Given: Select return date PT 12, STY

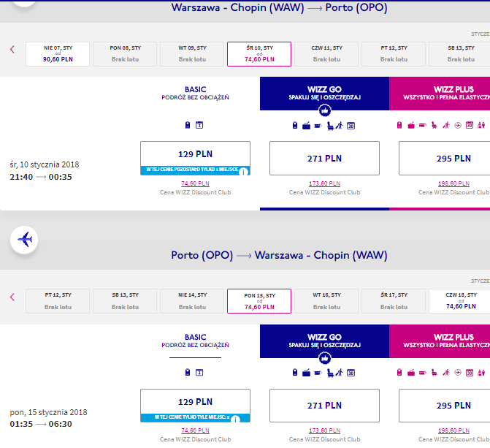Looking at the screenshot, I should pos(58,301).
